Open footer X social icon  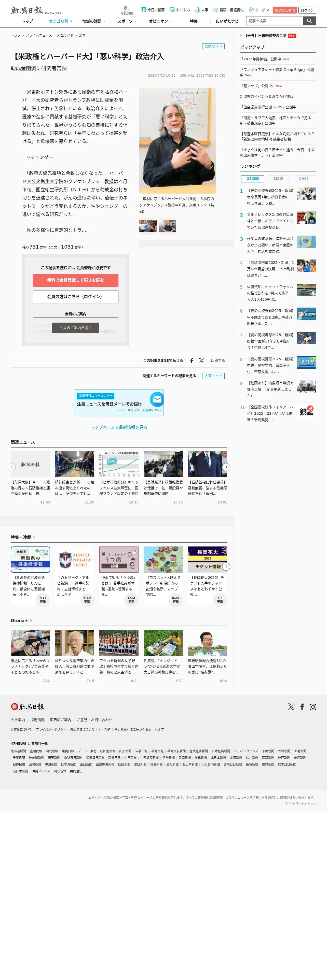tap(291, 707)
